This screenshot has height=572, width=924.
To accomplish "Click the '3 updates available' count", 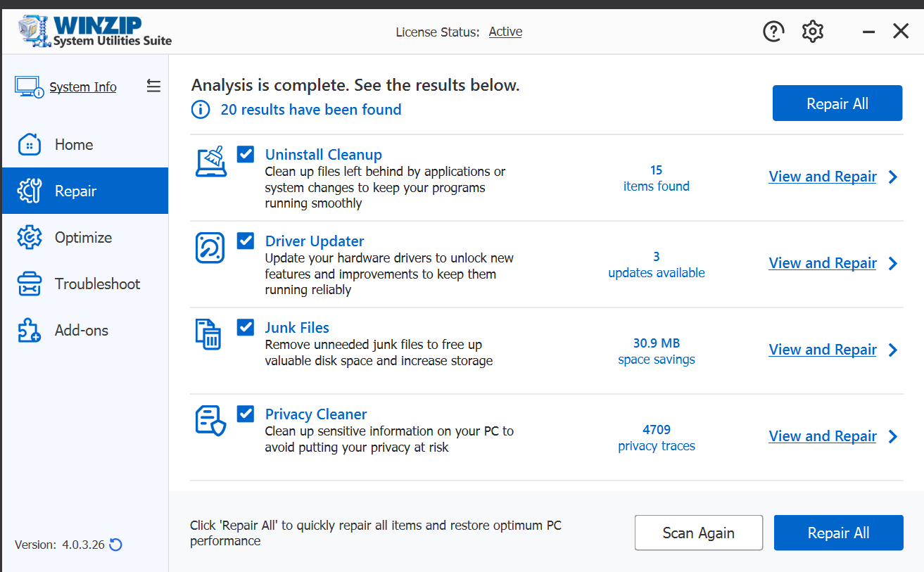I will point(657,265).
